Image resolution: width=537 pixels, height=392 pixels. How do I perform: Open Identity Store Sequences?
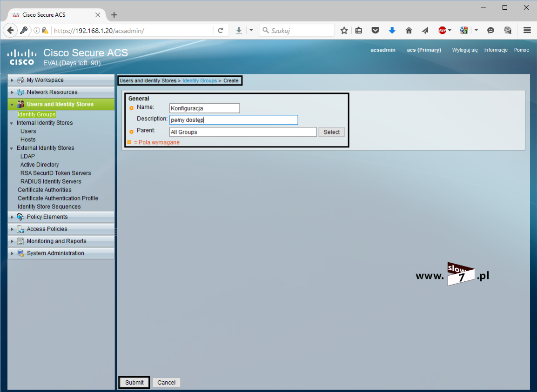(x=49, y=206)
